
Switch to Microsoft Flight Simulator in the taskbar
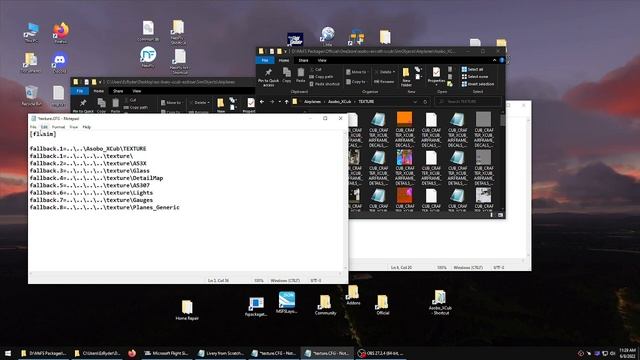point(167,353)
